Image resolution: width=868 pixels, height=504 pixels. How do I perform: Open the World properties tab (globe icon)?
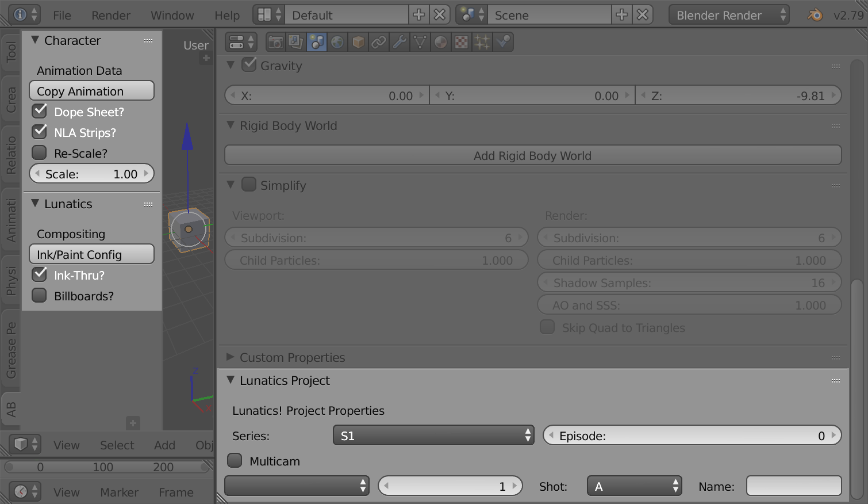[x=337, y=42]
